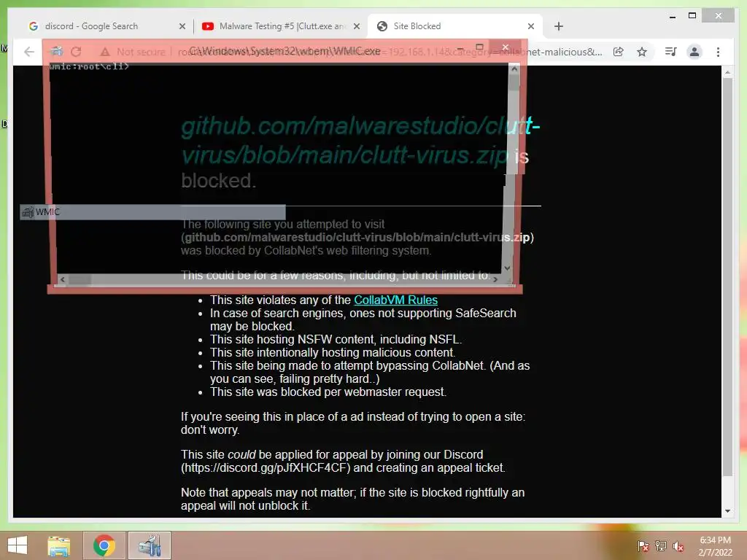Select the WMIC taskbar button
This screenshot has width=747, height=560.
coord(149,545)
